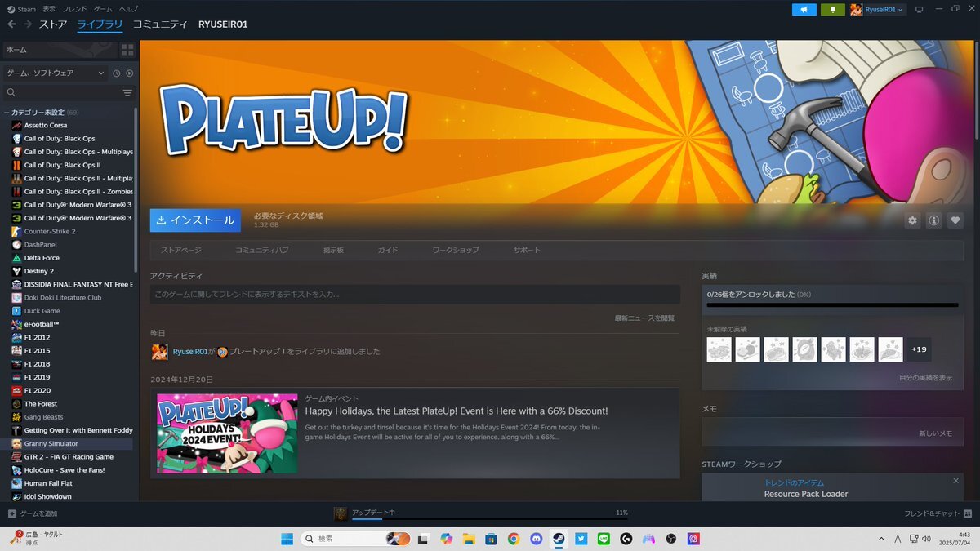Add PlateUp! to favorites heart icon

tap(955, 220)
